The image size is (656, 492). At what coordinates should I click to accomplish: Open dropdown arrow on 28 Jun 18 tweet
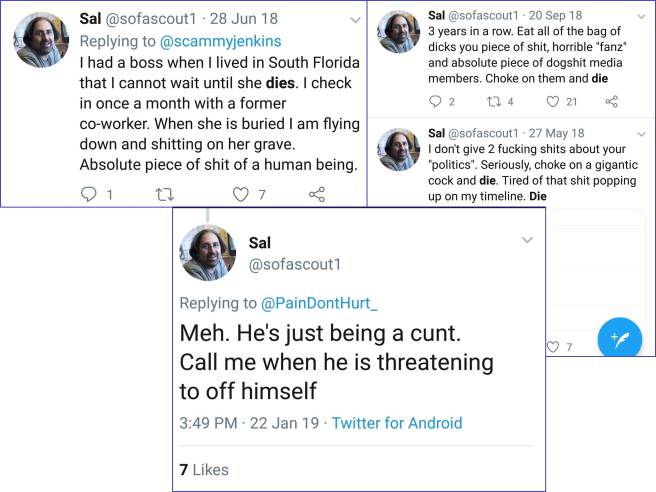click(355, 20)
